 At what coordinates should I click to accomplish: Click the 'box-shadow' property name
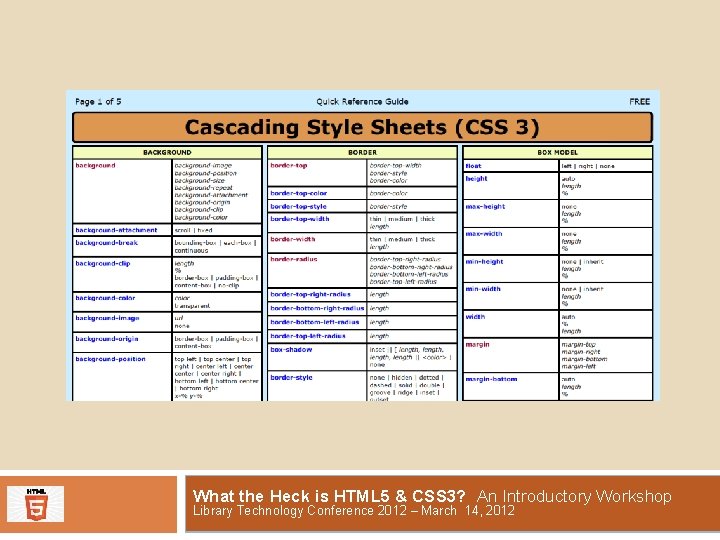[x=291, y=350]
